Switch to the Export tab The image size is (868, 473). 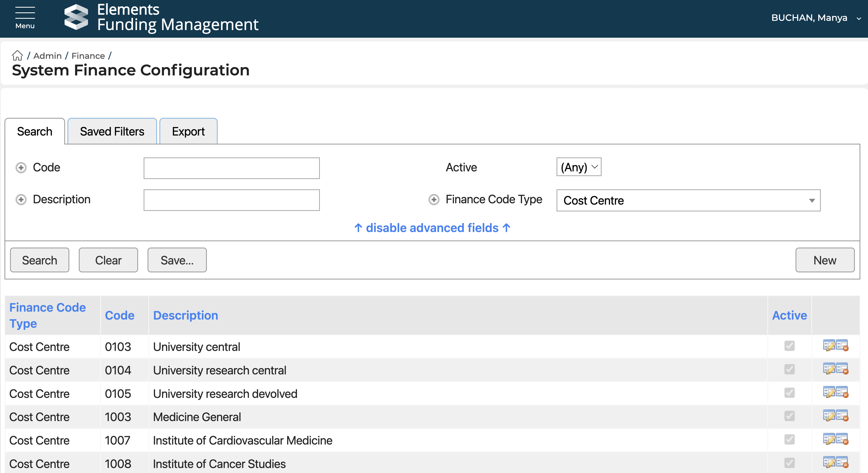188,132
